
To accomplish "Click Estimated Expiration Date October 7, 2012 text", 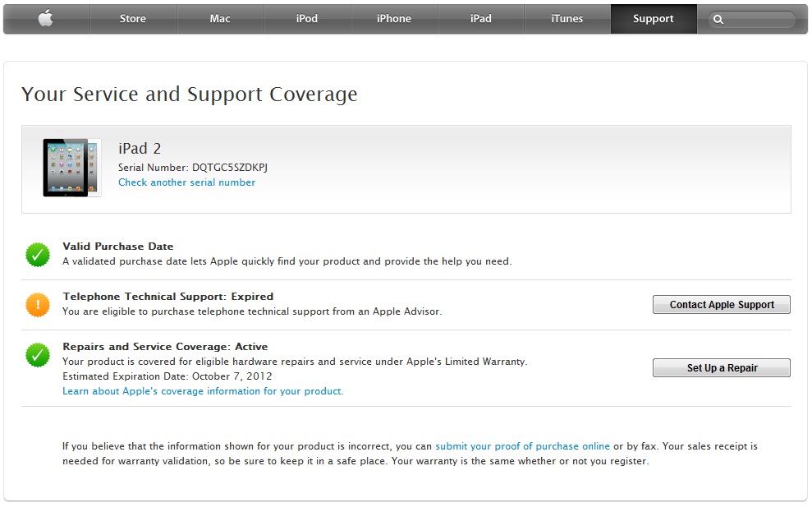I will coord(167,376).
